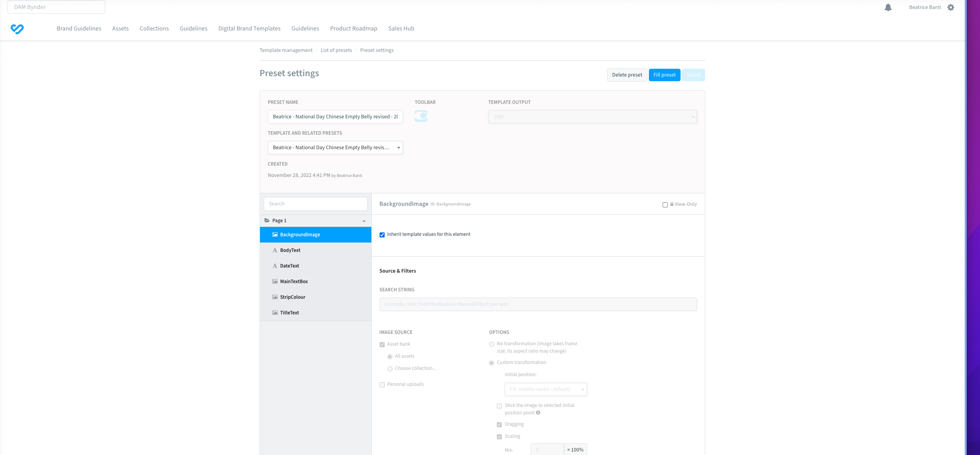The width and height of the screenshot is (980, 455).
Task: Open the Beatrice Banti user menu
Action: tap(925, 7)
